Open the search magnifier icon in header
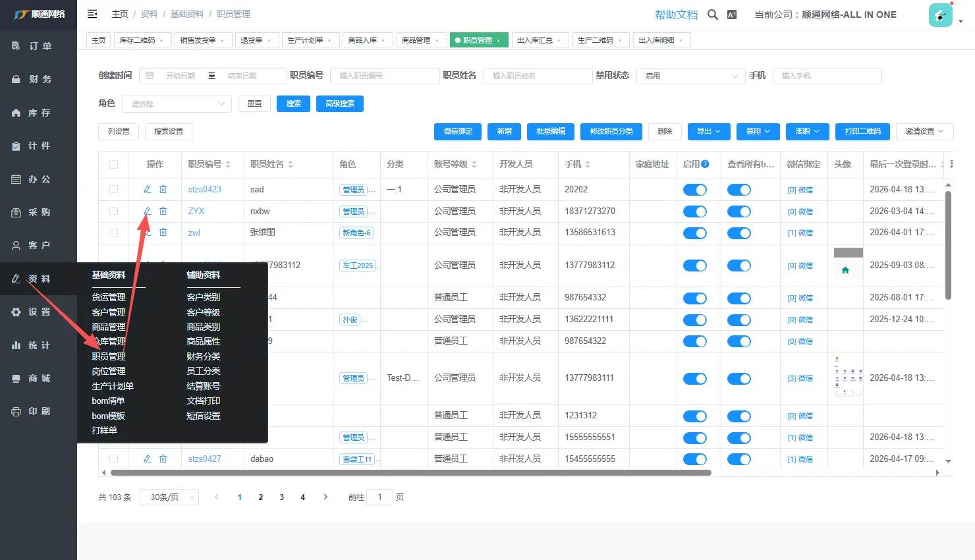Viewport: 975px width, 560px height. pyautogui.click(x=712, y=14)
